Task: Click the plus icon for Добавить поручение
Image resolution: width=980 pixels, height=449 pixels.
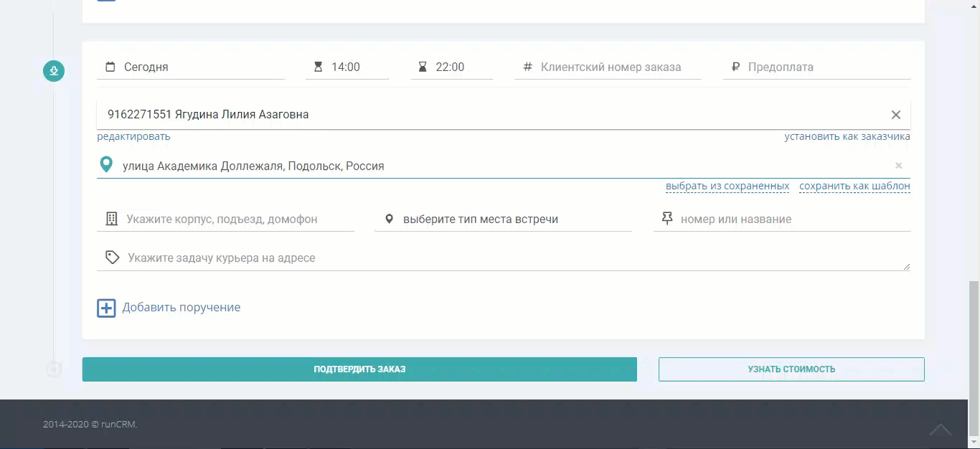Action: [106, 308]
